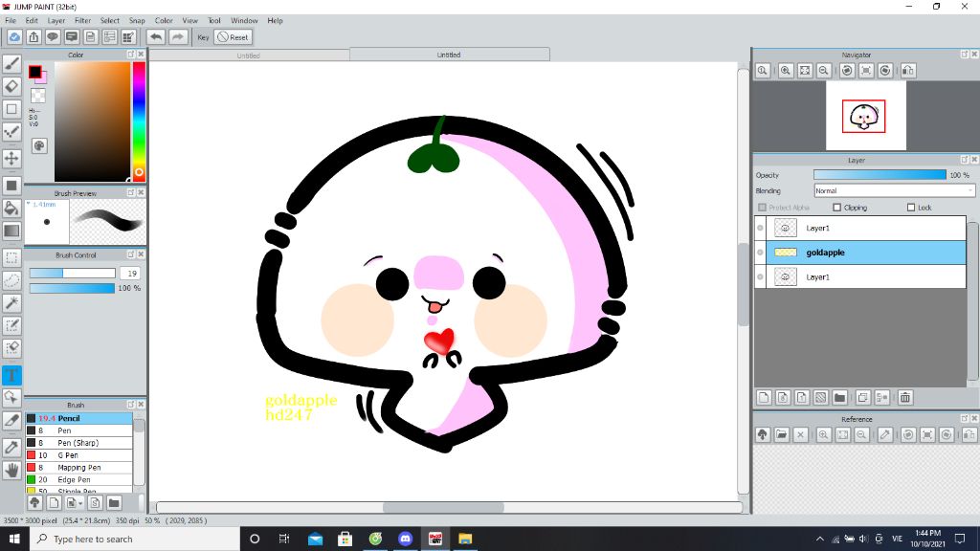Image resolution: width=980 pixels, height=551 pixels.
Task: Click the share/export icon in top toolbar
Action: (33, 37)
